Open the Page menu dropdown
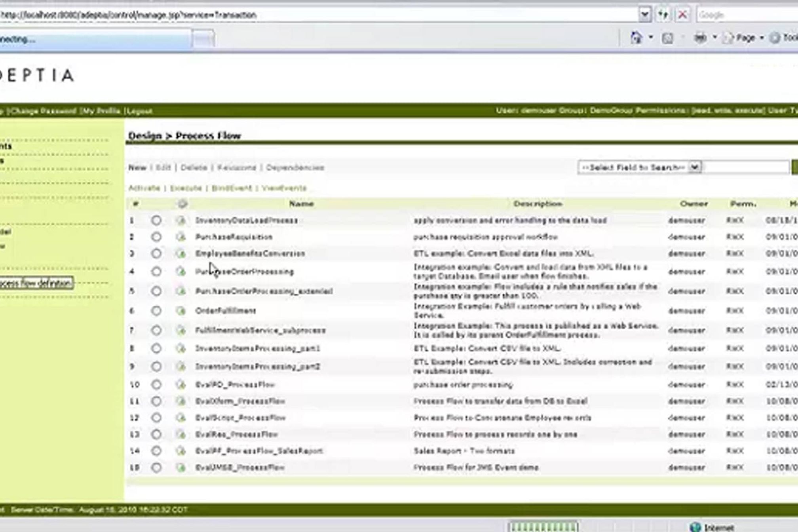 (746, 38)
